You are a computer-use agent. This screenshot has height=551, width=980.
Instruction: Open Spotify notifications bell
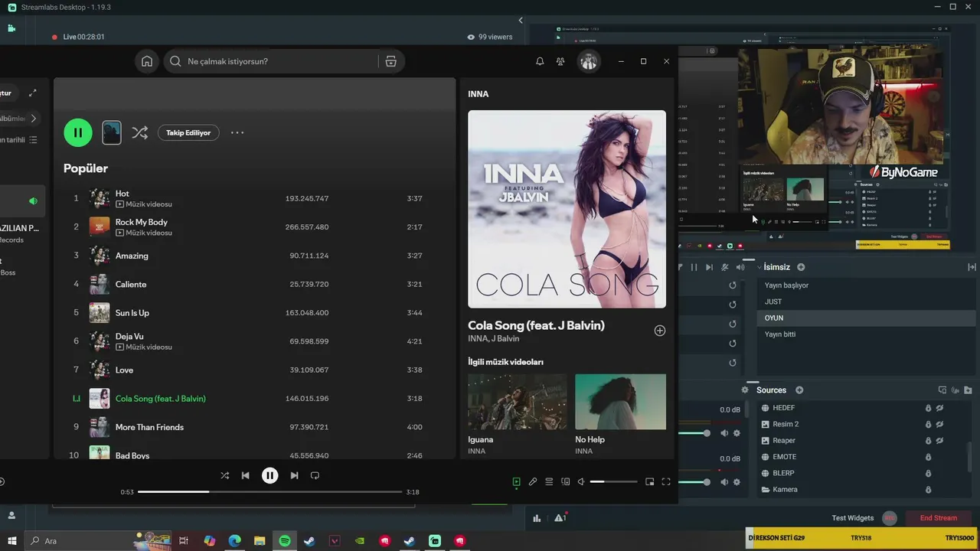[540, 61]
